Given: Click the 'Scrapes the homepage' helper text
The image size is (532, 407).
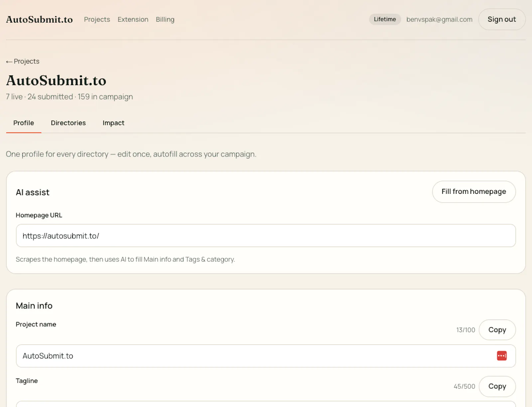Looking at the screenshot, I should [x=125, y=259].
